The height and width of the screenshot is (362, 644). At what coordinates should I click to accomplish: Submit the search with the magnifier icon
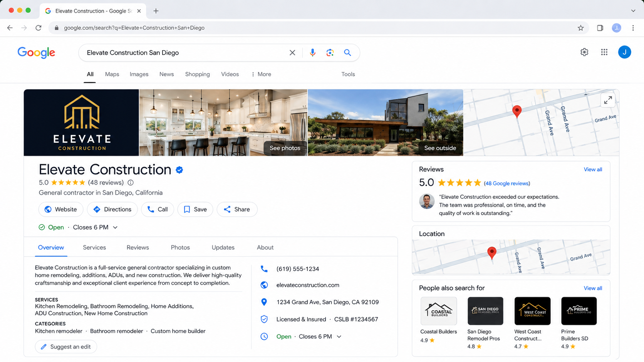tap(347, 53)
